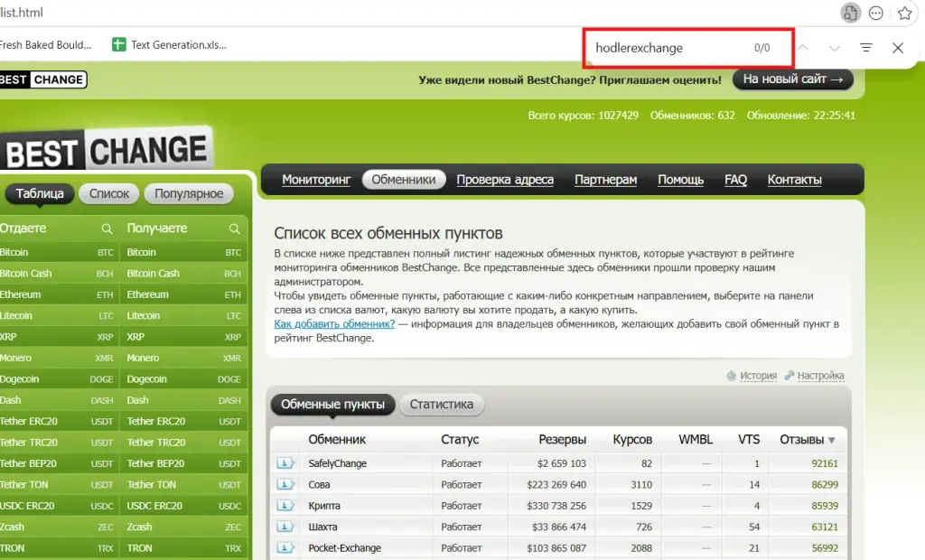Screen dimensions: 925x560
Task: Open info icon for Шахта
Action: [285, 527]
